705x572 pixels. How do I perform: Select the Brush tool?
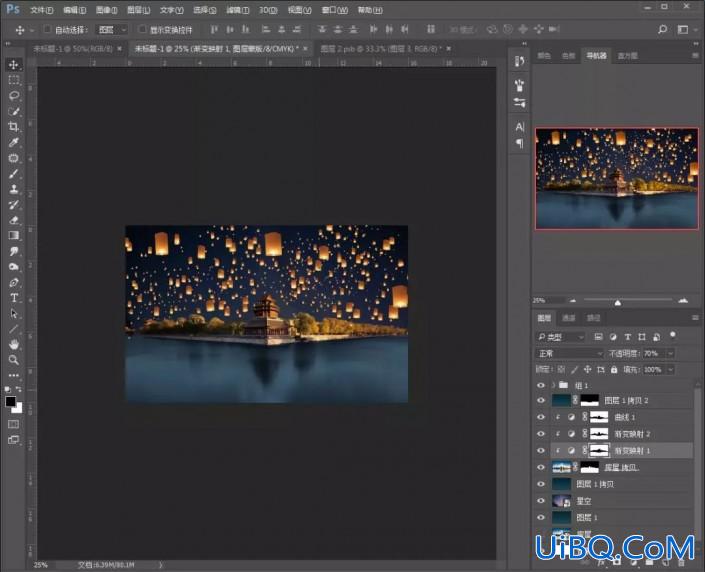click(x=13, y=174)
